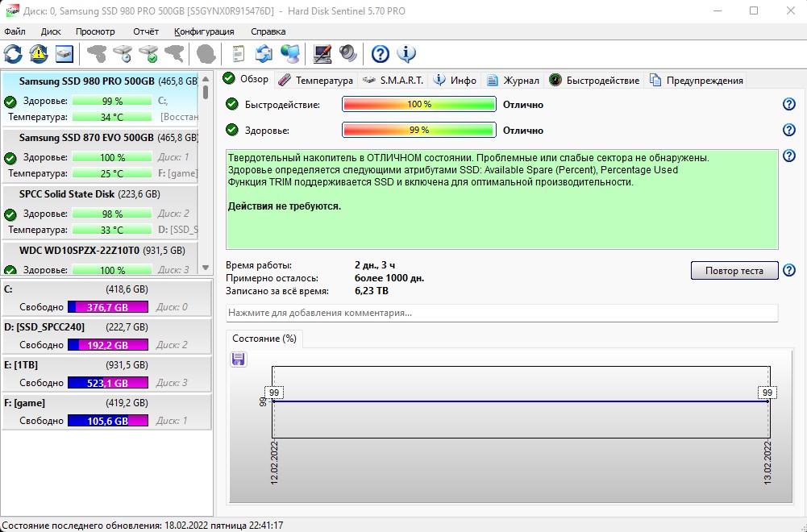Select the Состояние (%) graph tab

[x=264, y=339]
